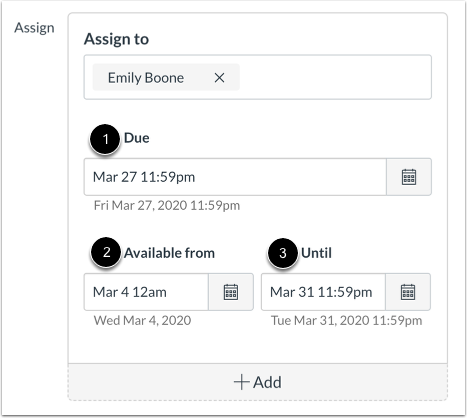Click the numbered marker 2 badge
This screenshot has width=467, height=418.
coord(106,252)
